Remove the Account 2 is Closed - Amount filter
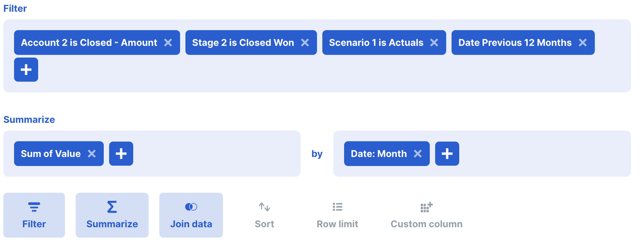 click(168, 43)
